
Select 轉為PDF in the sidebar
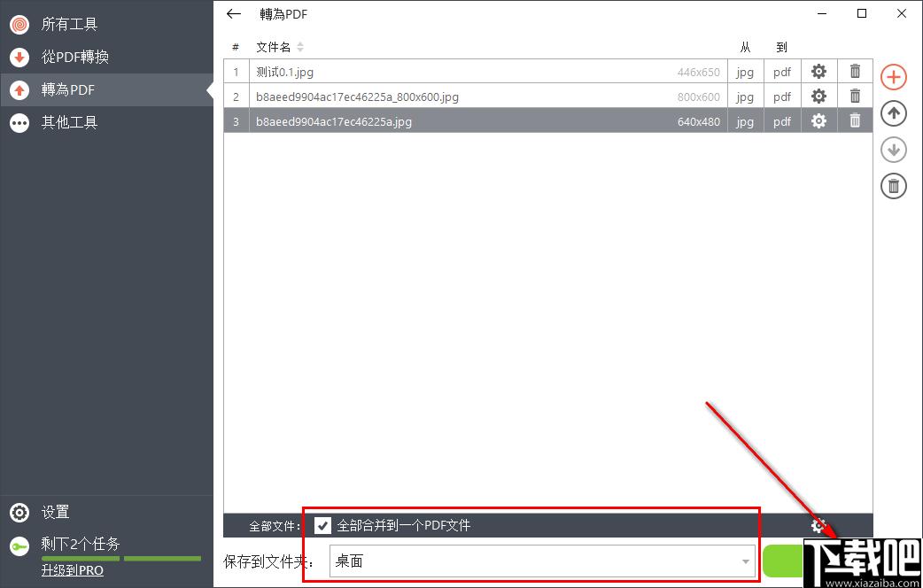tap(106, 90)
